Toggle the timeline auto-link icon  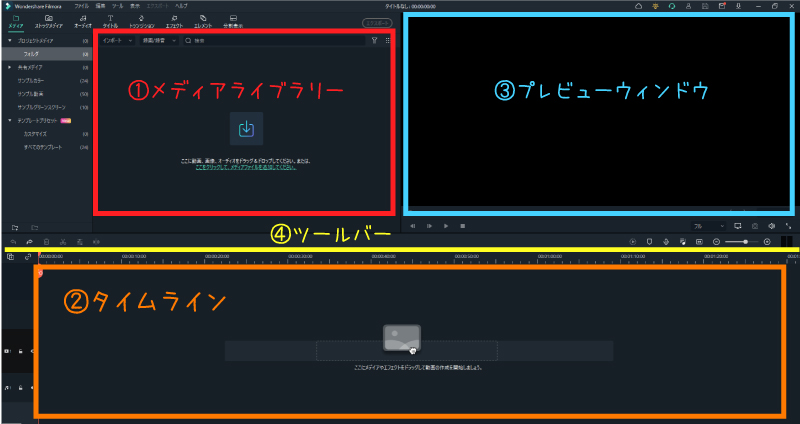coord(28,257)
